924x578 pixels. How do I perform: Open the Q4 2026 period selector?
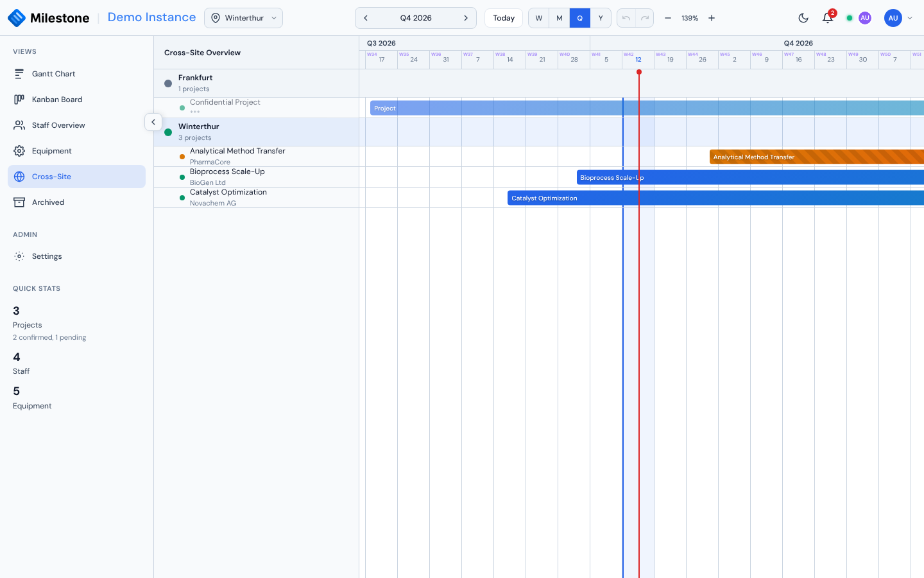(x=416, y=18)
